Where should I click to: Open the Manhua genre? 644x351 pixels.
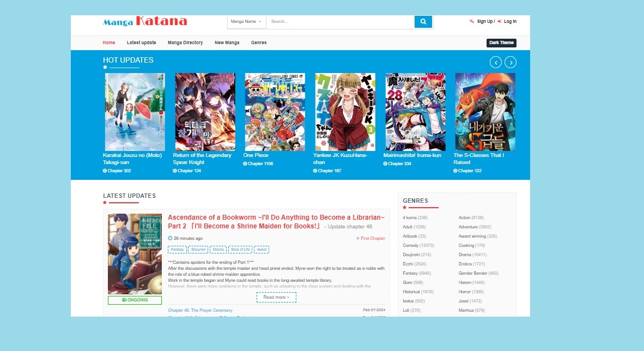pyautogui.click(x=471, y=310)
